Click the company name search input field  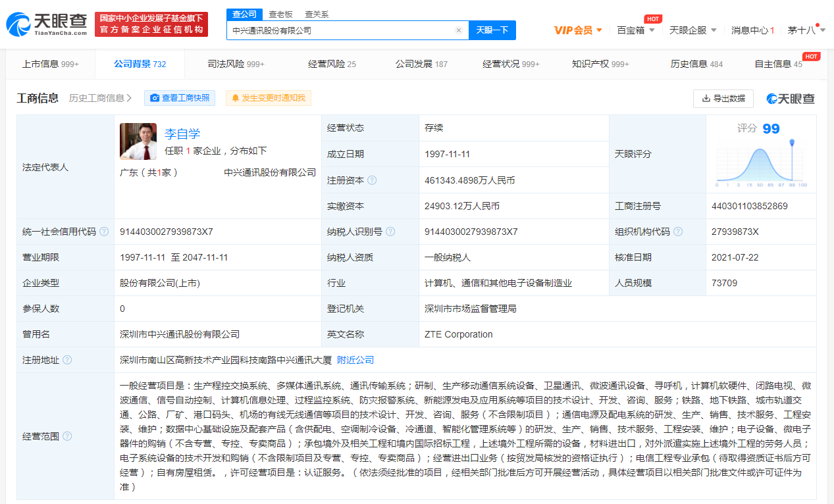pos(342,30)
